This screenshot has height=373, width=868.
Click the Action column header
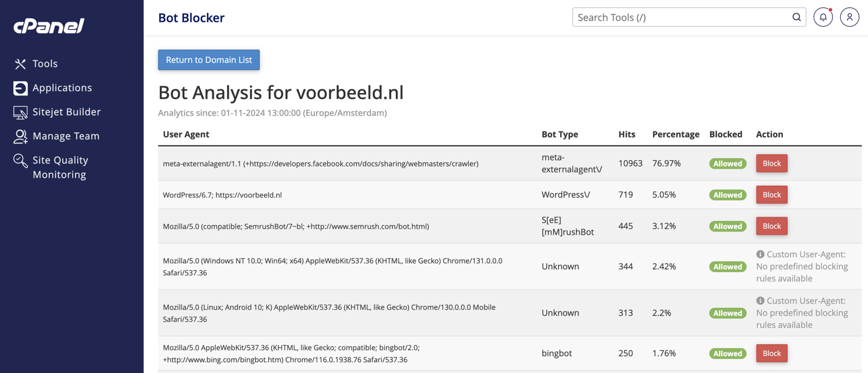770,134
